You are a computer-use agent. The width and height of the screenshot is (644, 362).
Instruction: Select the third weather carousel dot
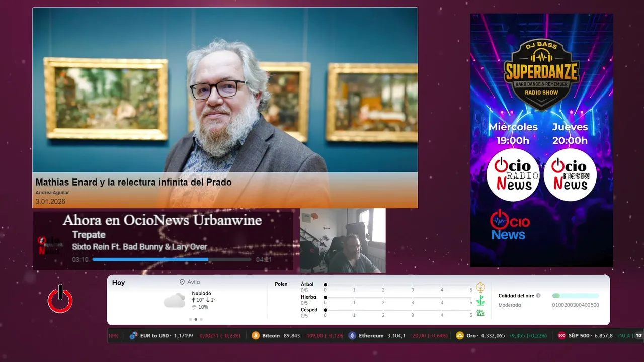pyautogui.click(x=201, y=319)
